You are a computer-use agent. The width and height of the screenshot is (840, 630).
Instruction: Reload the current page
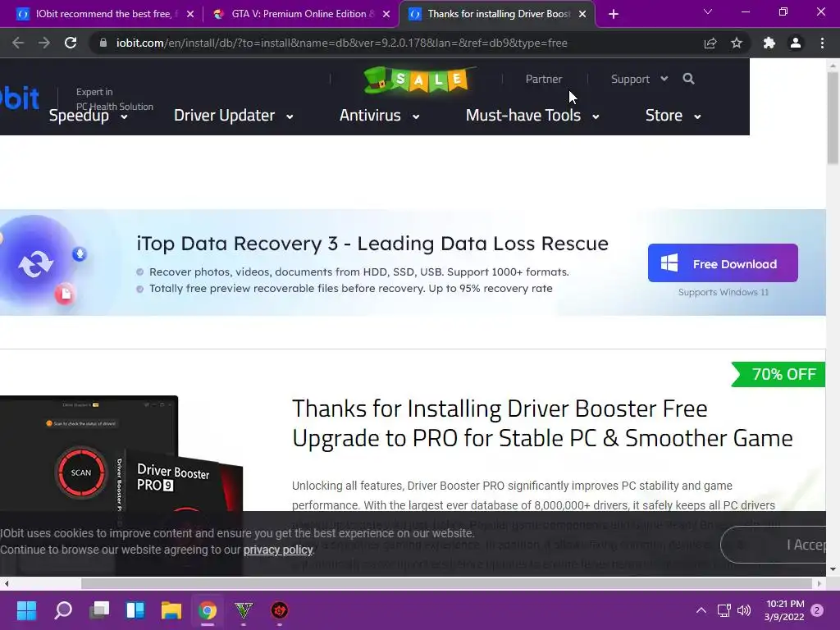[x=71, y=43]
